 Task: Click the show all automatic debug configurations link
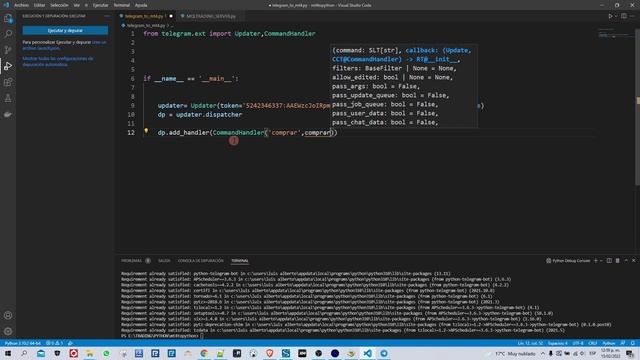[x=58, y=61]
